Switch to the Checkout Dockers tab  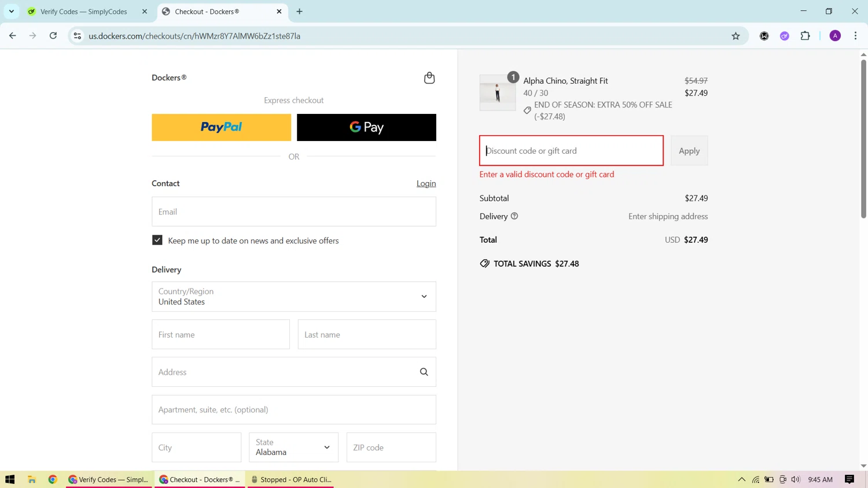[x=223, y=12]
